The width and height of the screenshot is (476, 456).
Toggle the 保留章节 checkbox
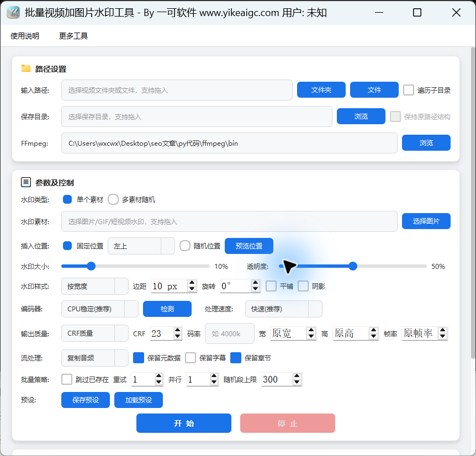pyautogui.click(x=236, y=358)
